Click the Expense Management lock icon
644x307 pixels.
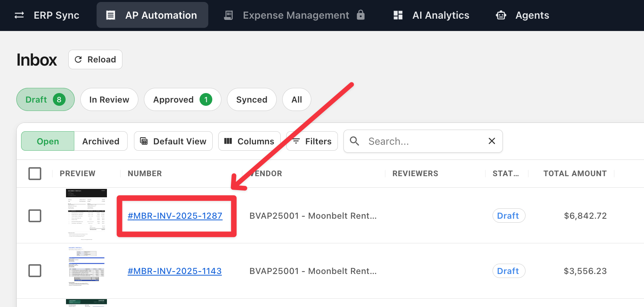pyautogui.click(x=361, y=15)
